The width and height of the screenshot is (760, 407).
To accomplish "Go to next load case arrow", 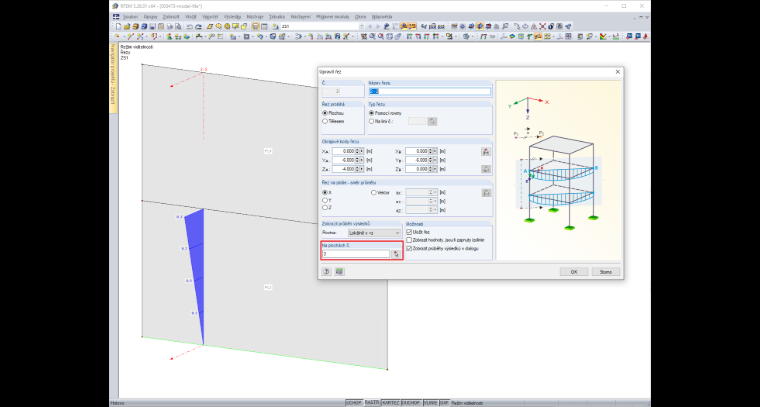I will coord(378,26).
